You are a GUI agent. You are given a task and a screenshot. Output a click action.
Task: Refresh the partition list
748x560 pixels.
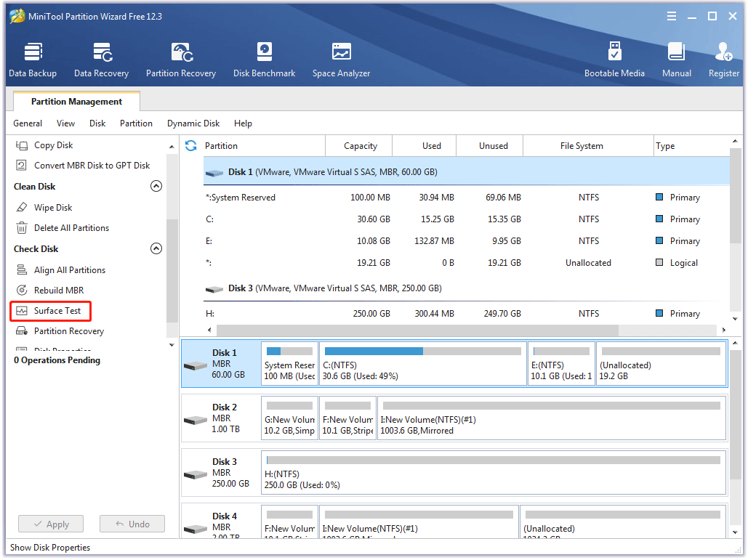coord(190,145)
